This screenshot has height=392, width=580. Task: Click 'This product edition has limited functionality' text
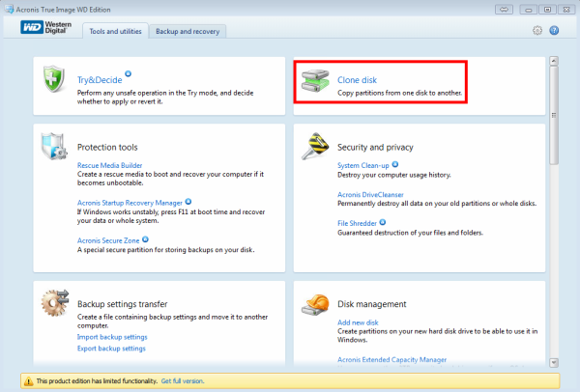tap(97, 381)
